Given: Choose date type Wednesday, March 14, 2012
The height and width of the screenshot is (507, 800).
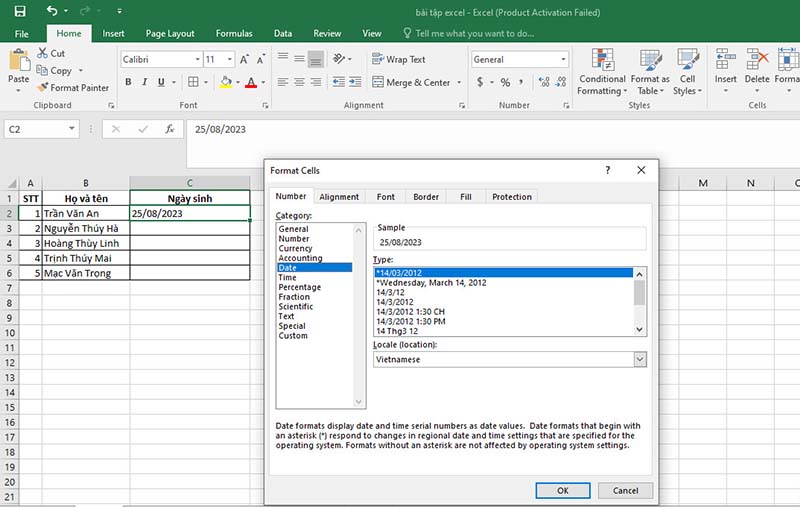Looking at the screenshot, I should tap(431, 283).
